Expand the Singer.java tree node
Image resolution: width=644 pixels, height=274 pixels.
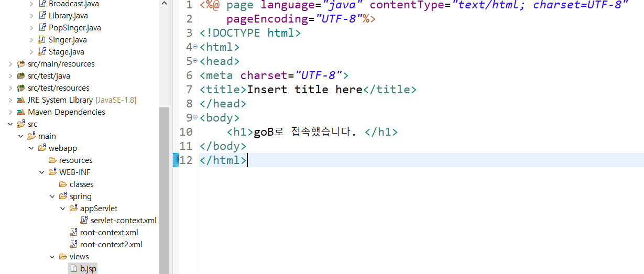31,39
